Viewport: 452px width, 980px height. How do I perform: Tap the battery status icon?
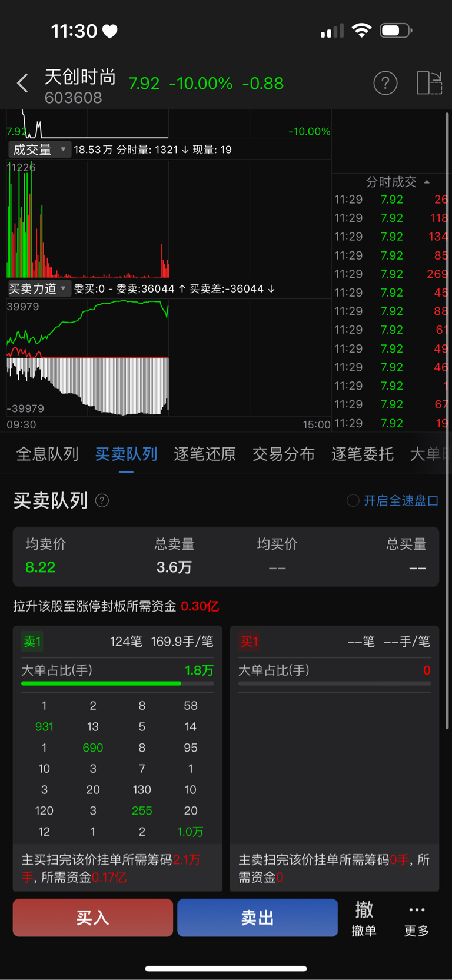(x=396, y=30)
